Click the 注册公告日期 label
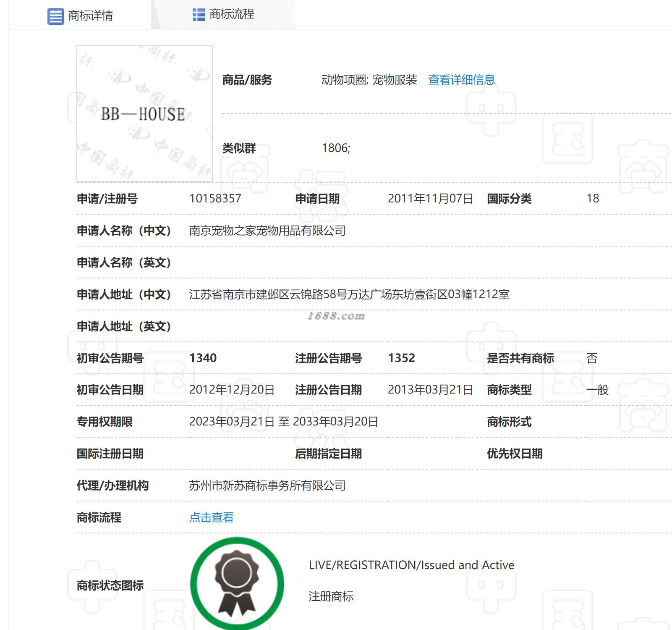The height and width of the screenshot is (630, 672). tap(329, 390)
